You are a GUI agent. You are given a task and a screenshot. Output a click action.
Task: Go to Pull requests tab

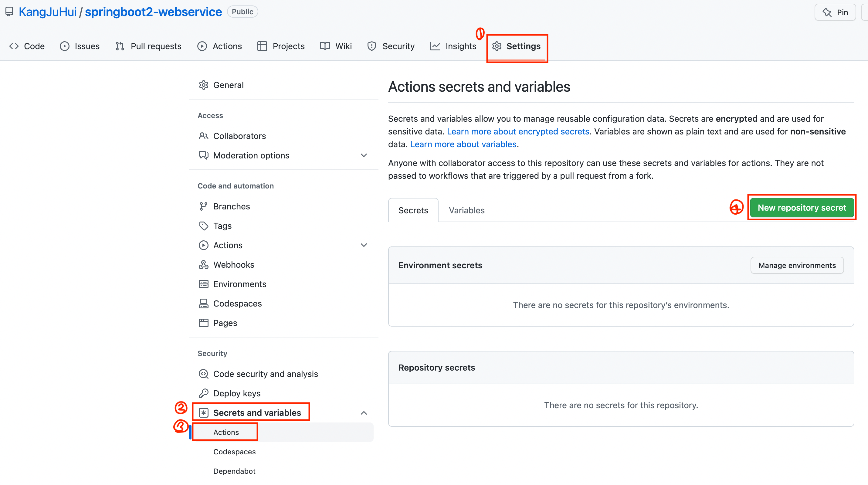pos(148,46)
